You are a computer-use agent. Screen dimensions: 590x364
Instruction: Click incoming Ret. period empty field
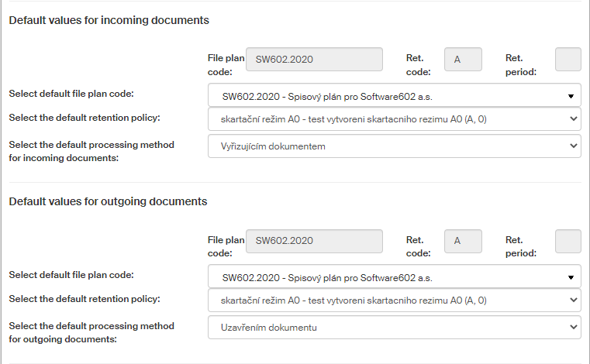[568, 60]
